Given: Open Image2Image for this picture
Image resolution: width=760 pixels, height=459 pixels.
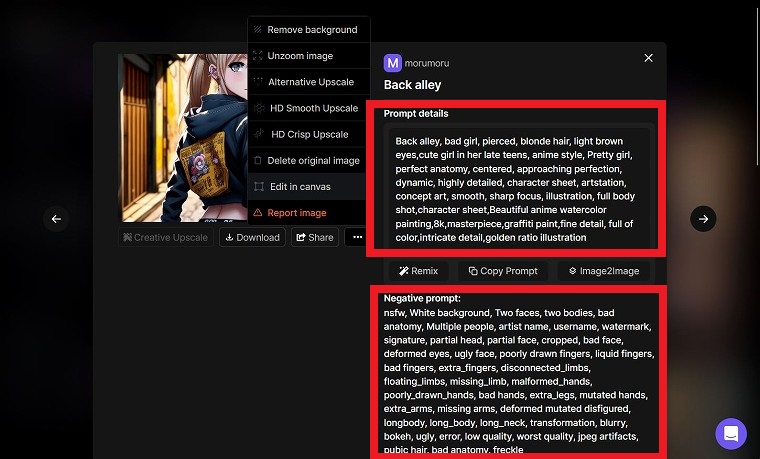Looking at the screenshot, I should point(603,271).
